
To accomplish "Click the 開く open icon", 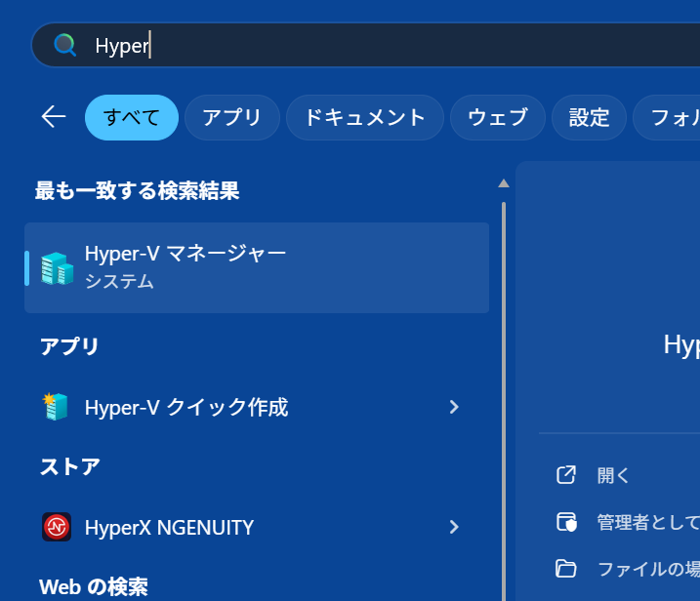I will [x=566, y=475].
